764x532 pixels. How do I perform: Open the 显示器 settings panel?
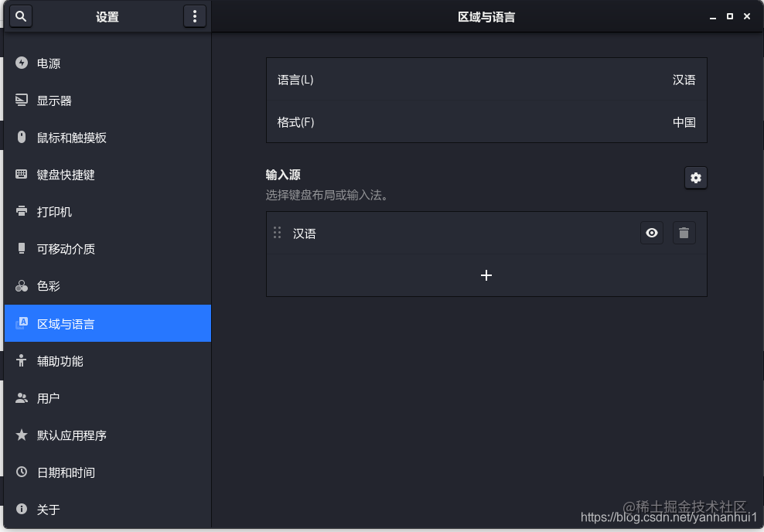click(107, 101)
